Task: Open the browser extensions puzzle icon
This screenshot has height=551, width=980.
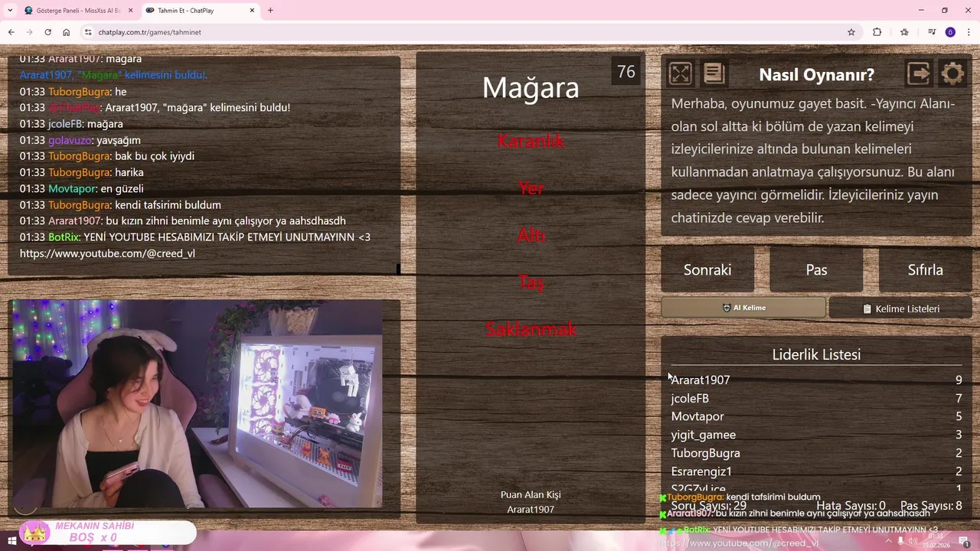Action: click(x=877, y=32)
